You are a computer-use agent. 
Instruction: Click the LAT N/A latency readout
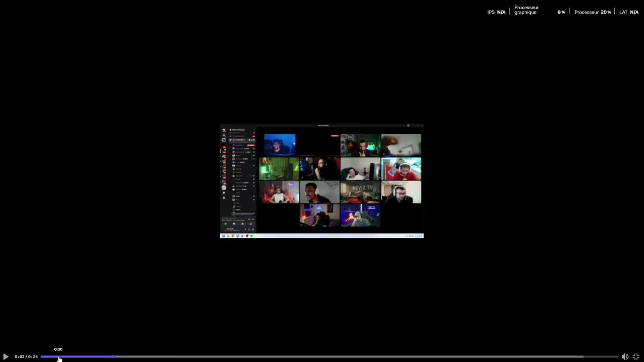[629, 12]
